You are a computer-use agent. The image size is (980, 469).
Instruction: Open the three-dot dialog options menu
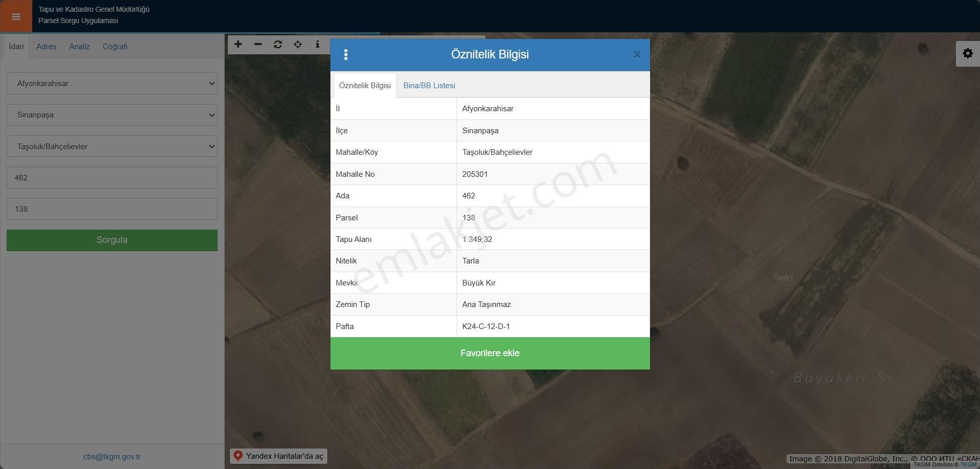pyautogui.click(x=346, y=55)
